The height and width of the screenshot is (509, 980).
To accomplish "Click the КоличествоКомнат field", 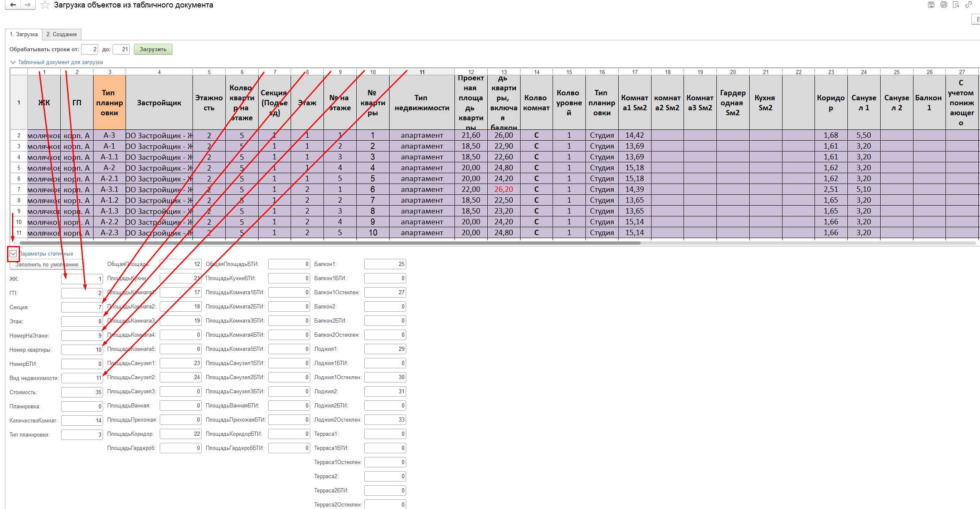I will click(x=82, y=420).
